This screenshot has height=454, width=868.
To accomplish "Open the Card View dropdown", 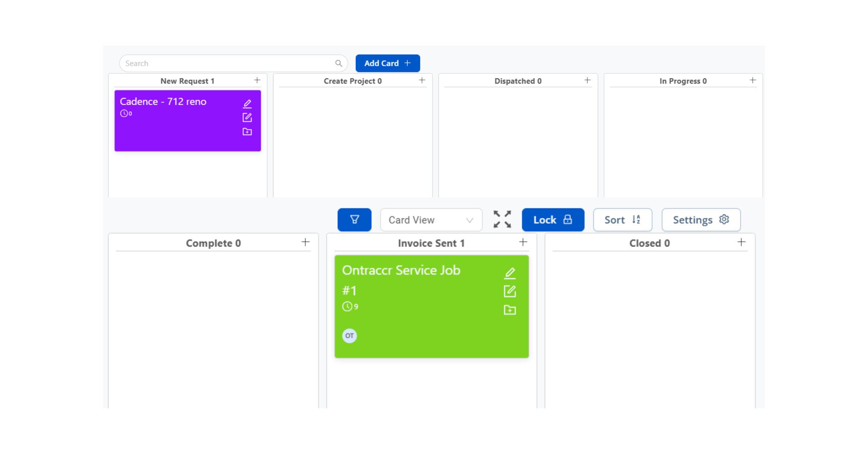I will click(431, 220).
